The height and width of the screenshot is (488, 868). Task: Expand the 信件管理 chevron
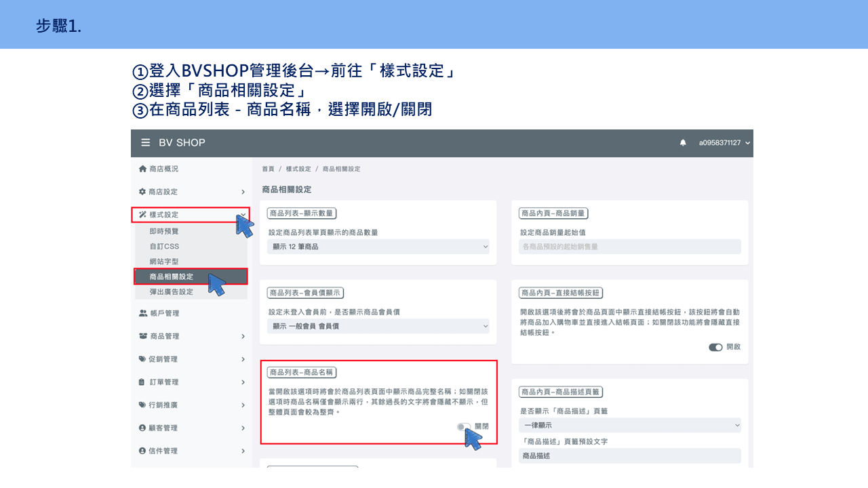[x=243, y=451]
